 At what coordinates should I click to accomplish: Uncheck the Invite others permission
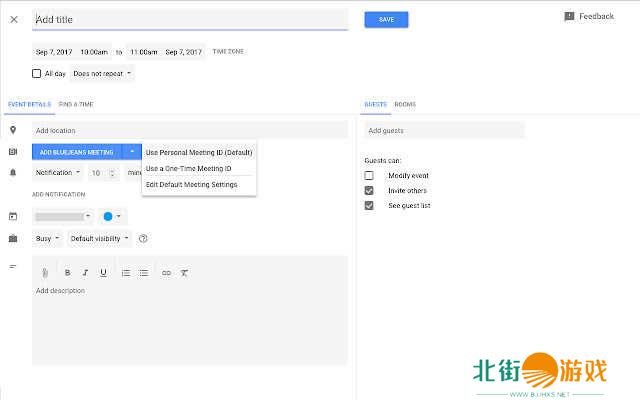click(369, 190)
